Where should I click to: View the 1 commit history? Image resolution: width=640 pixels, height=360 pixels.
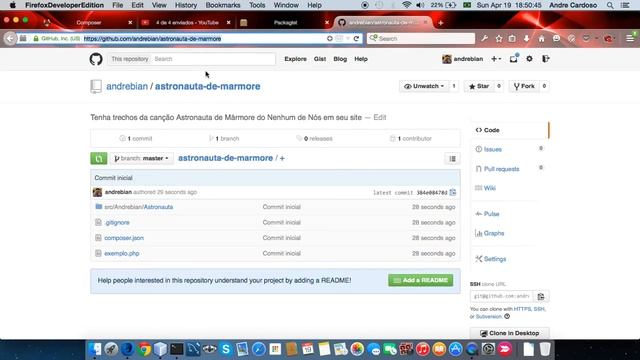[x=136, y=139]
